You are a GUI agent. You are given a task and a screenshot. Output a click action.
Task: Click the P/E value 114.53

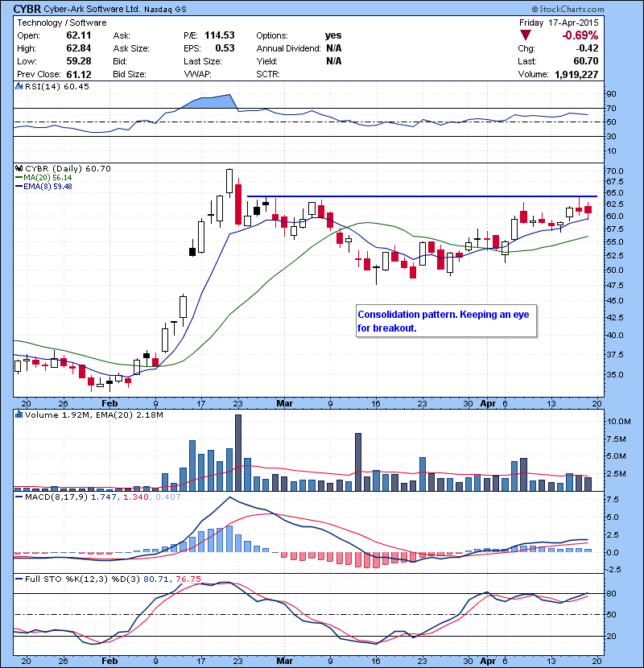220,35
